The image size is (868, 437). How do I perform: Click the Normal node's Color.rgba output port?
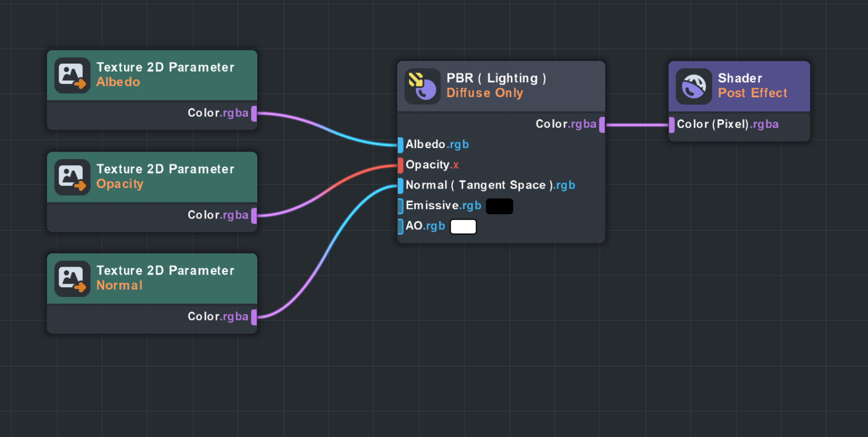click(254, 317)
